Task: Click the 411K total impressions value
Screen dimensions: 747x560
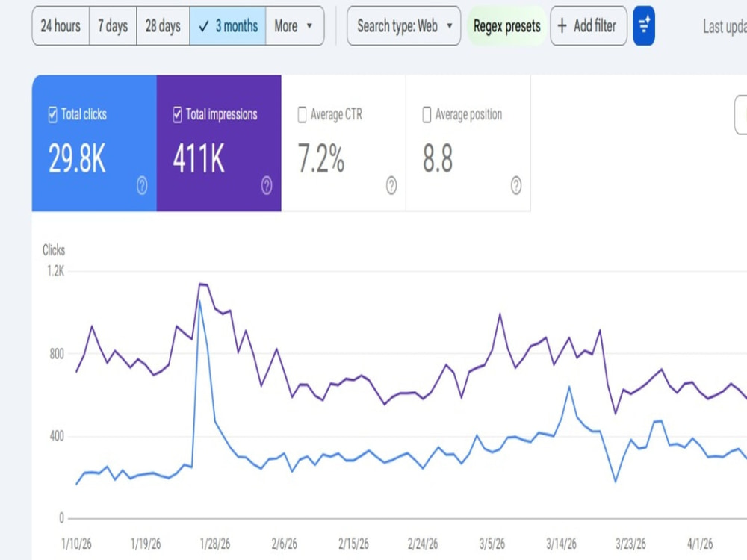Action: coord(199,158)
